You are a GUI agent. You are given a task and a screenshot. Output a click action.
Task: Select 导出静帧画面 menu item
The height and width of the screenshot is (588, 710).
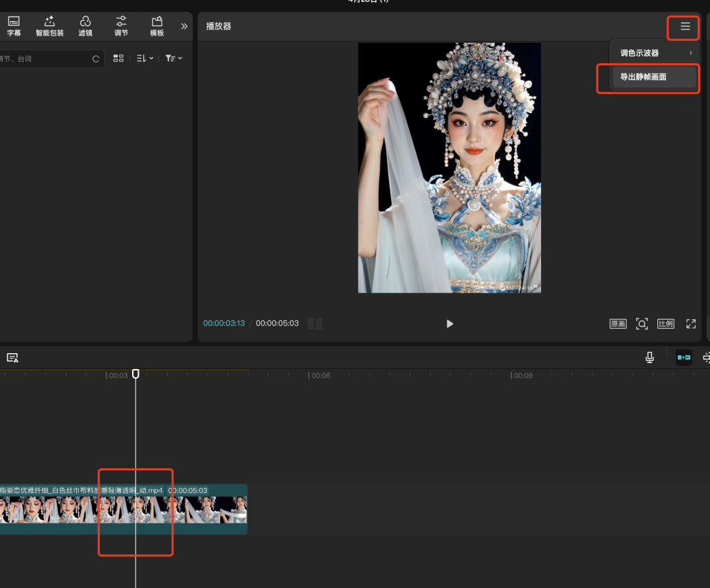pos(648,77)
